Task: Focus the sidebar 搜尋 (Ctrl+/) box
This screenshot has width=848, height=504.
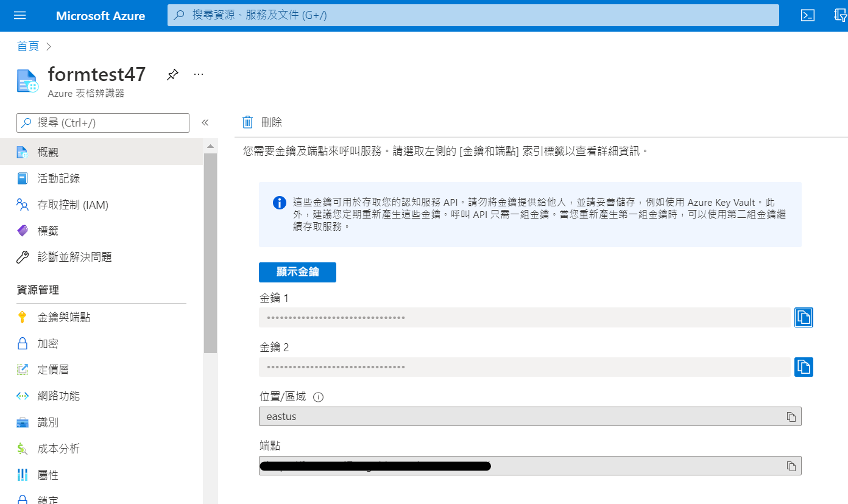Action: [x=103, y=122]
